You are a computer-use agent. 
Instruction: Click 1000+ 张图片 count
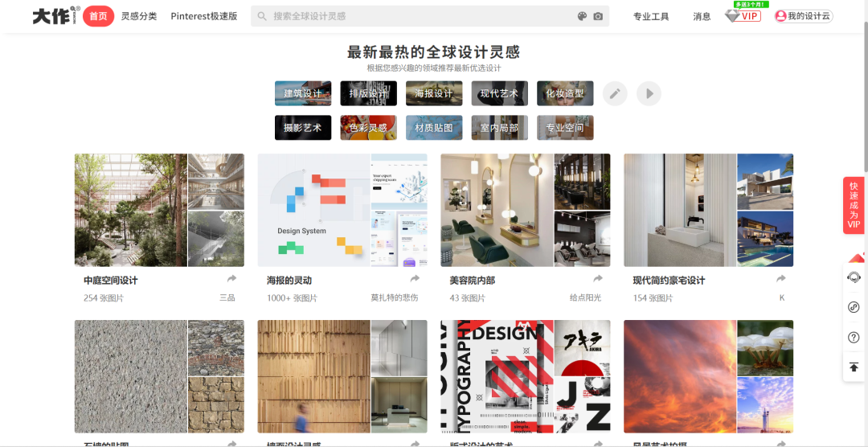pos(292,298)
